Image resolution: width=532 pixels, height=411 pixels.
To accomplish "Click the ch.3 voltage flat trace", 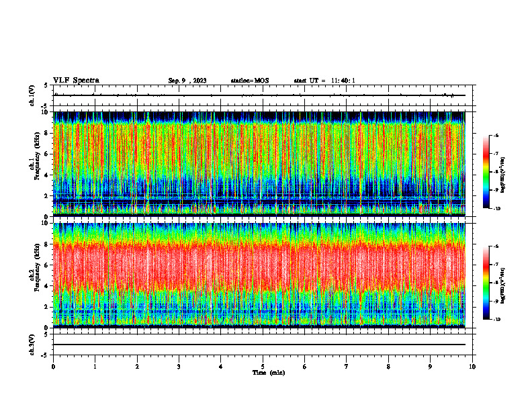I will tap(259, 345).
